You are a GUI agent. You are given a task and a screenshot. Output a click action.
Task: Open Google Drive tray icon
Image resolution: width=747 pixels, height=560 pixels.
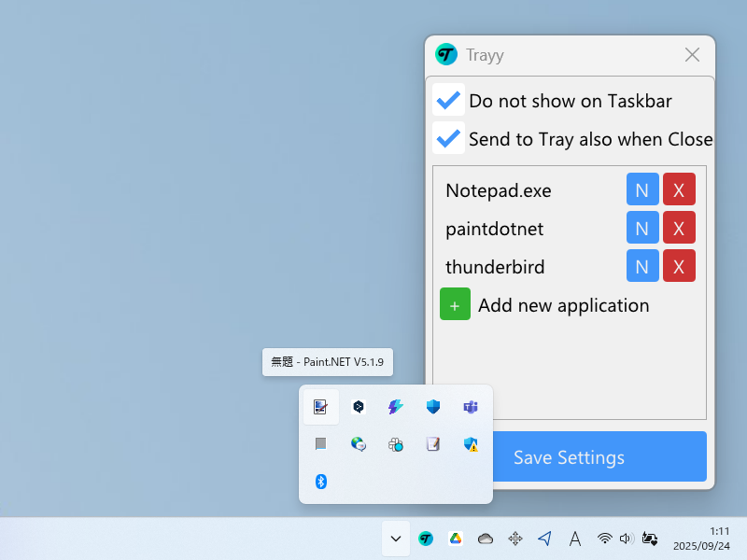click(x=456, y=539)
